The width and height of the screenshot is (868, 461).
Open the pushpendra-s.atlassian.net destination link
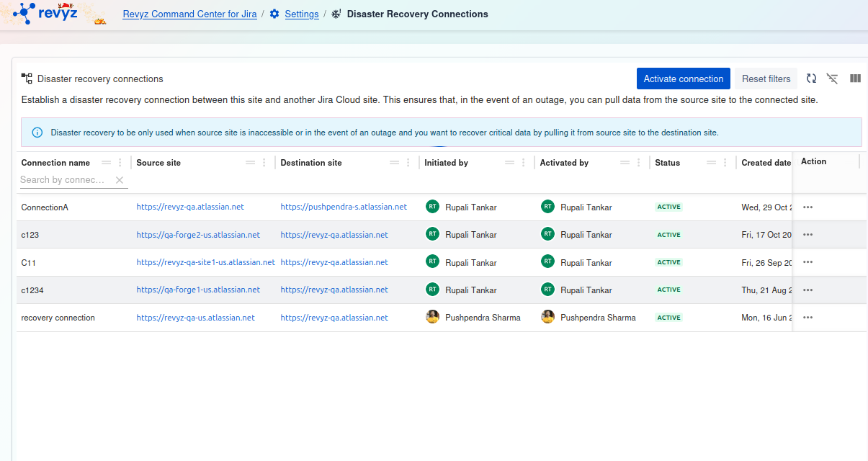coord(344,207)
